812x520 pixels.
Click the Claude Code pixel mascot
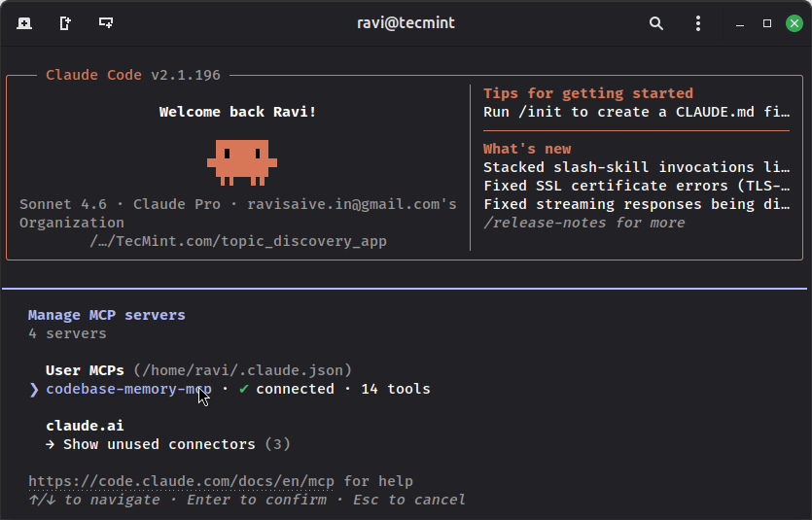click(x=242, y=162)
